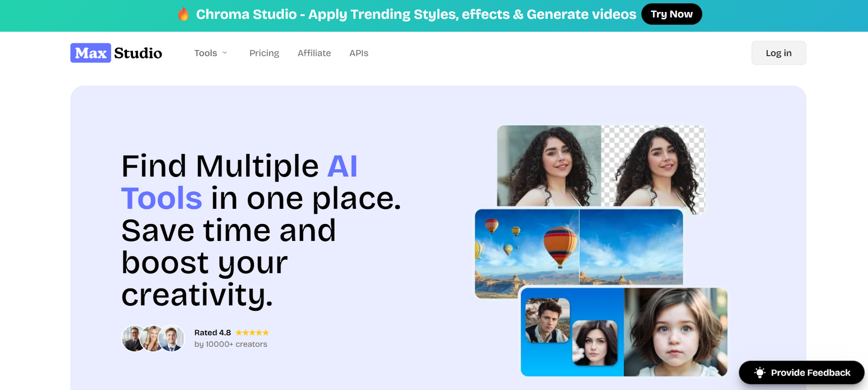Click Try Now in the banner
Viewport: 868px width, 390px height.
click(671, 14)
